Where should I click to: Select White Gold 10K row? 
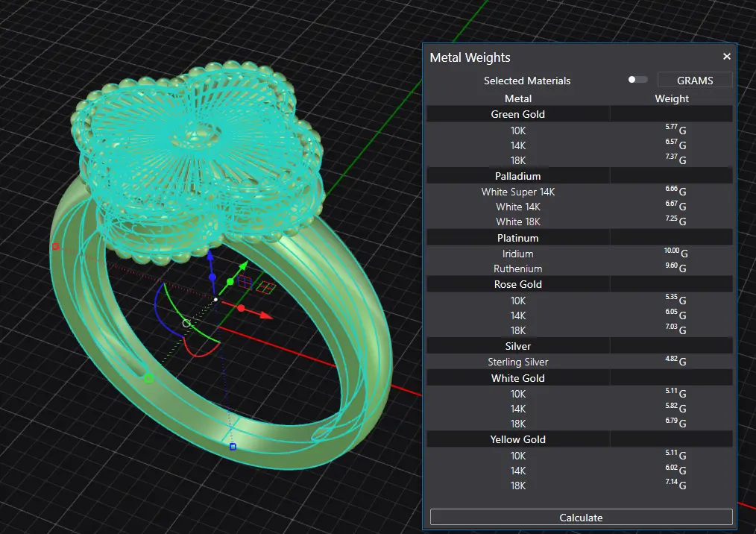[579, 394]
